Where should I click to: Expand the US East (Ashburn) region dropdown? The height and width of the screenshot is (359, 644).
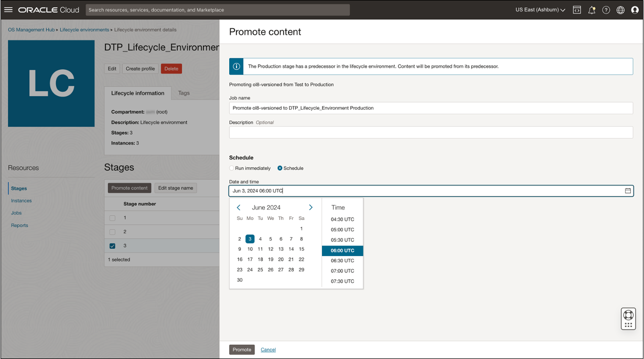click(540, 9)
